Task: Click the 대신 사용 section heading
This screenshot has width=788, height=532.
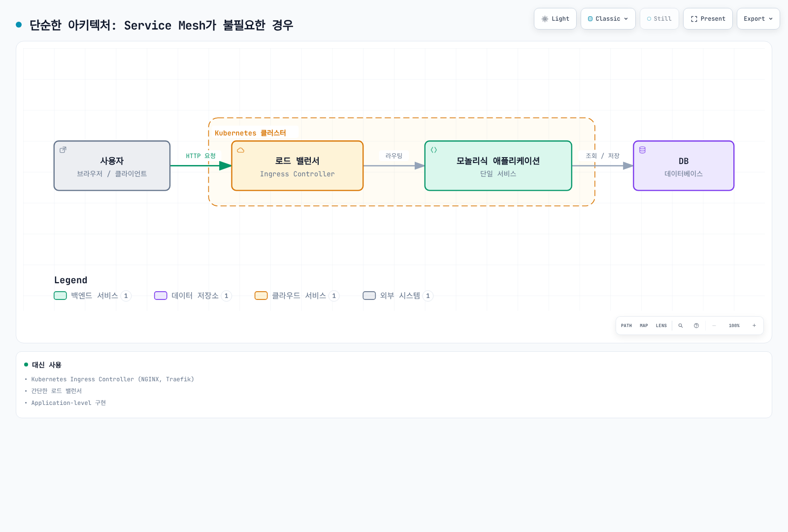Action: 47,365
